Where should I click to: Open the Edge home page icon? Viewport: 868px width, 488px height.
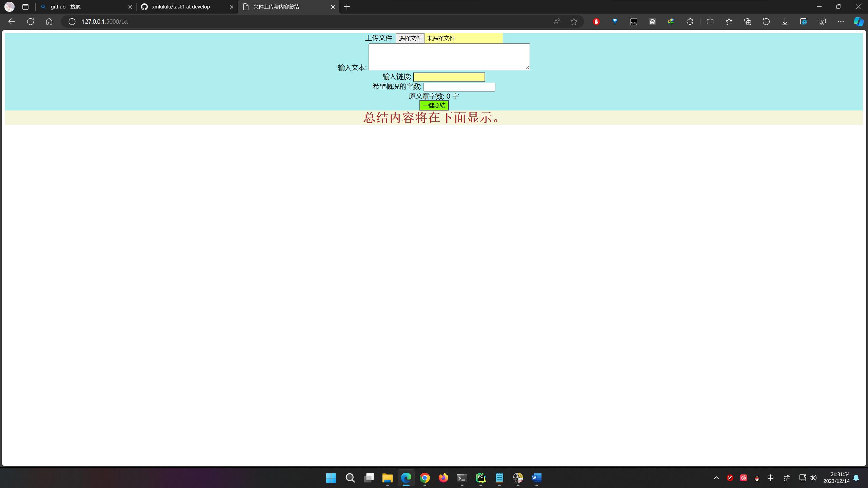[x=49, y=22]
